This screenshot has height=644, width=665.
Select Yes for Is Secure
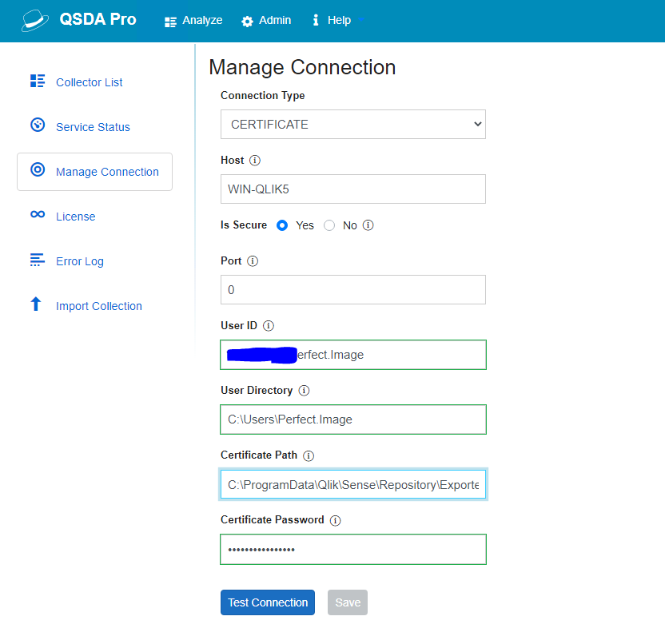click(281, 225)
